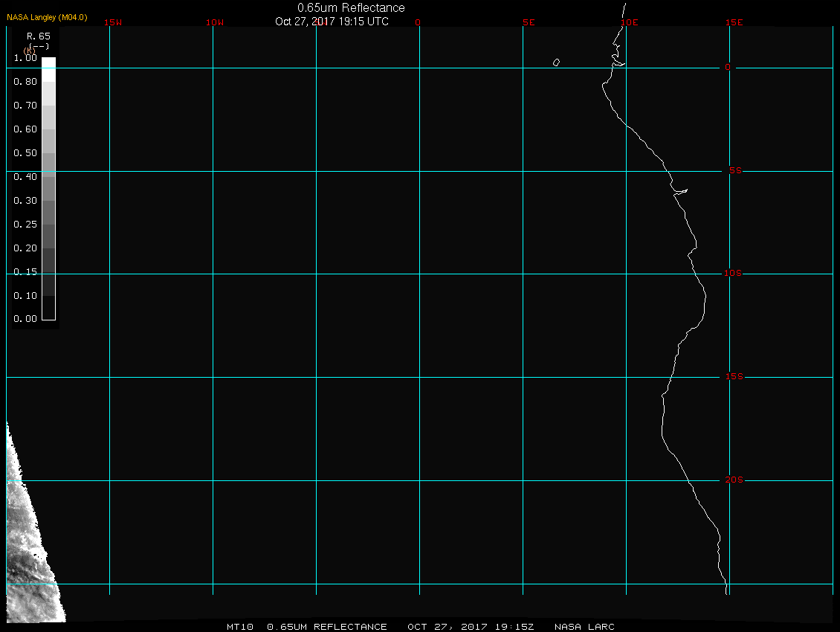Click "OCT 27, 2017 19:15Z" in the bottom caption
Viewport: 840px width, 632px height.
[x=471, y=627]
